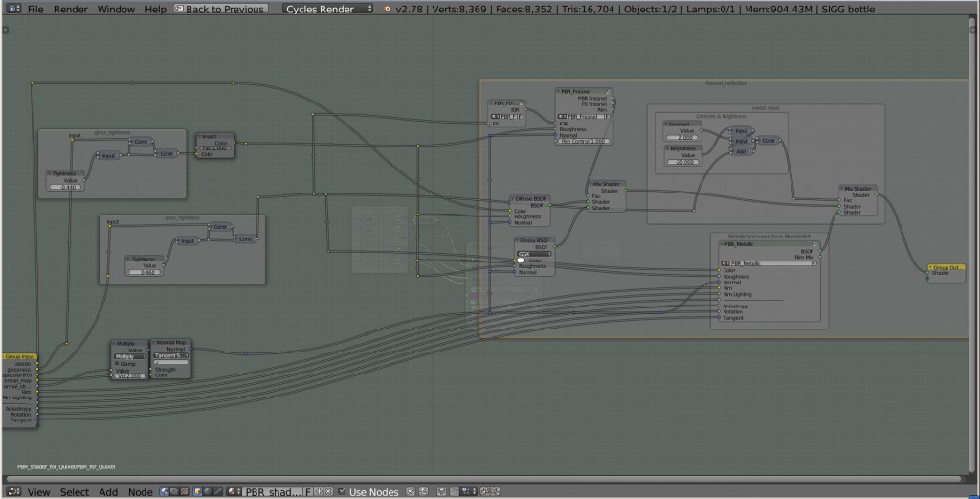Click the info editor type icon
Screen dimensions: 980x499
pos(11,9)
